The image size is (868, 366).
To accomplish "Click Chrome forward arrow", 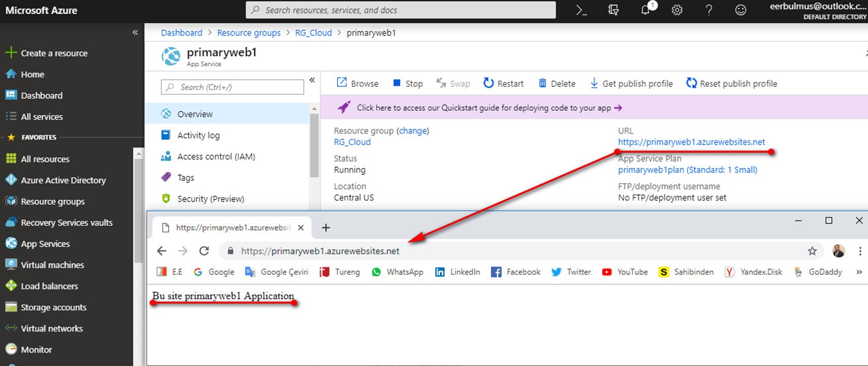I will pos(183,251).
